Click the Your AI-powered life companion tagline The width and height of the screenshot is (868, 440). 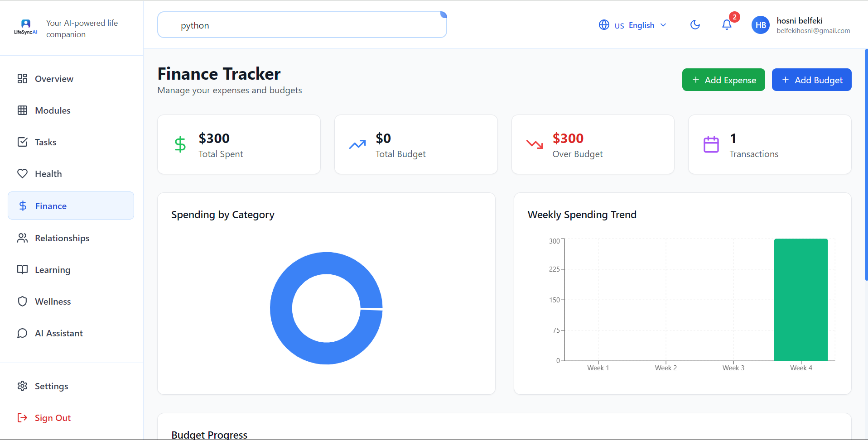[82, 29]
